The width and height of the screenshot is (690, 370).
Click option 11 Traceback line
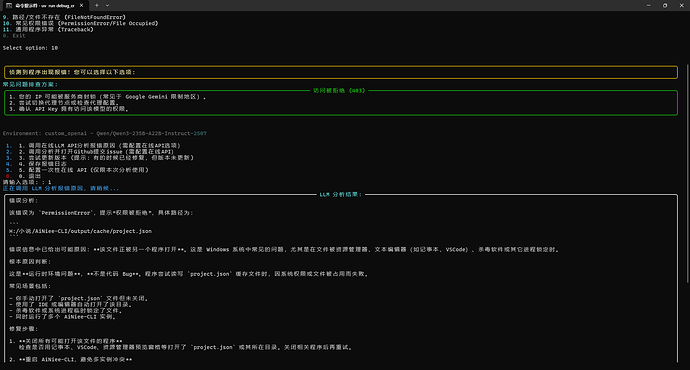click(x=48, y=29)
